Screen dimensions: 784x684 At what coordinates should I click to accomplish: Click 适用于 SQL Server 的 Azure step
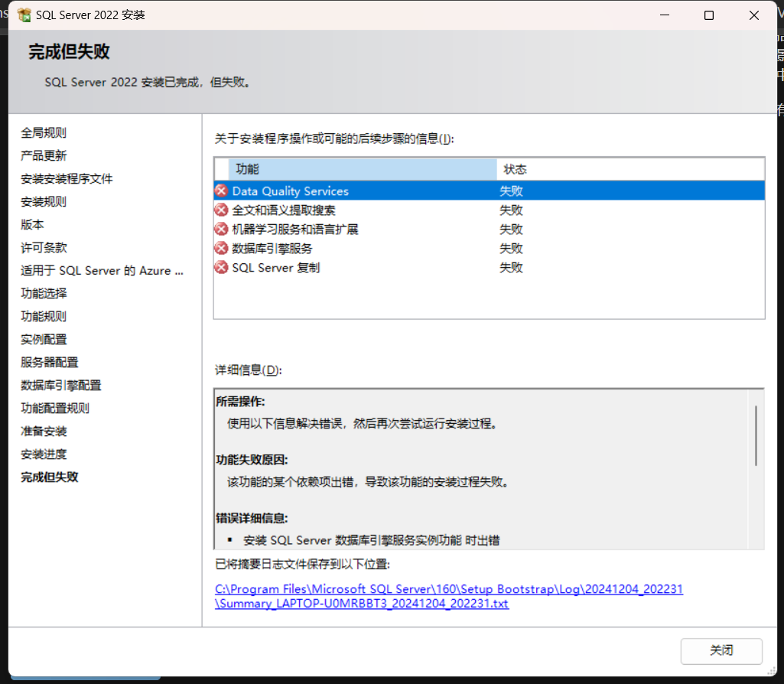click(x=102, y=271)
